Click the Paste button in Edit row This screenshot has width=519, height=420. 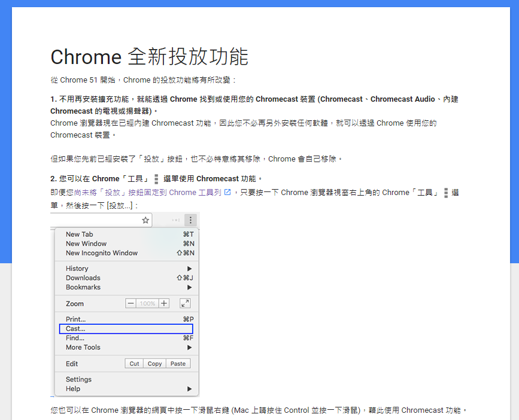pyautogui.click(x=178, y=363)
